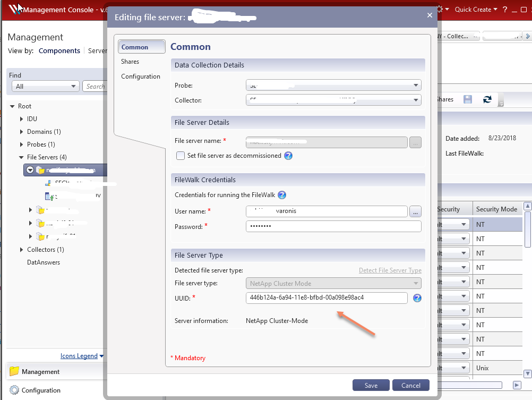
Task: Select DatAnswers in the tree
Action: pyautogui.click(x=44, y=262)
